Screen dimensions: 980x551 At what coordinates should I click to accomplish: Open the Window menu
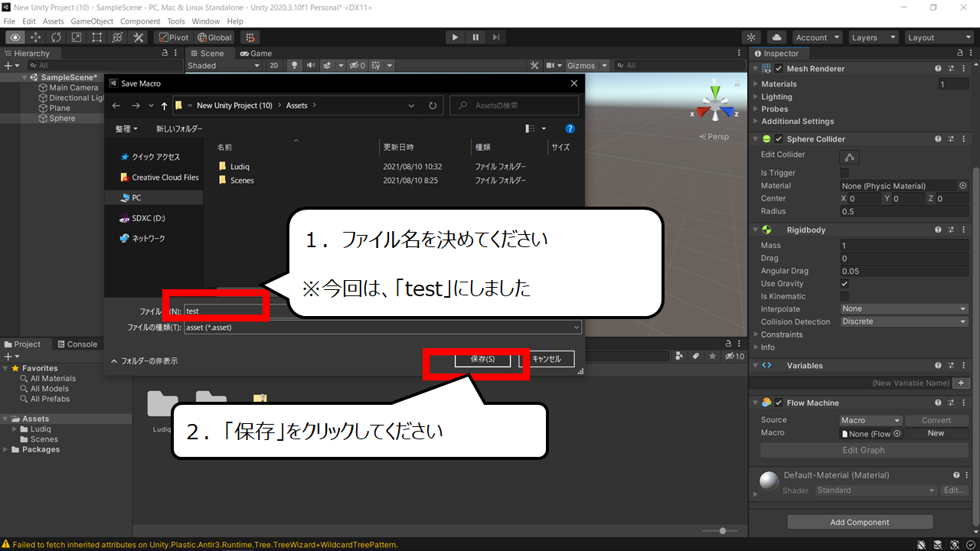(206, 21)
